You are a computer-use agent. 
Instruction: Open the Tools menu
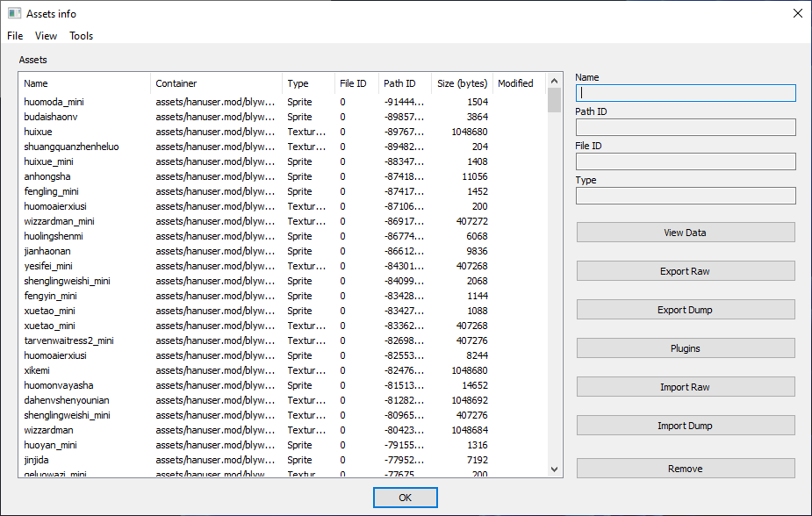[x=82, y=36]
